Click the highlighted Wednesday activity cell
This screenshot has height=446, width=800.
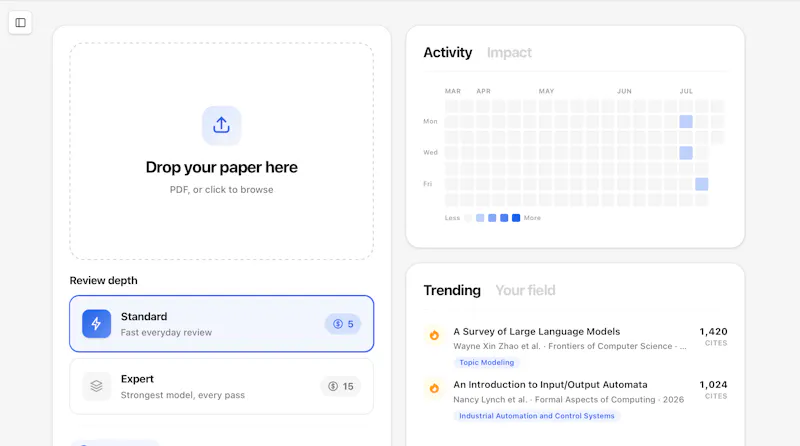tap(686, 153)
